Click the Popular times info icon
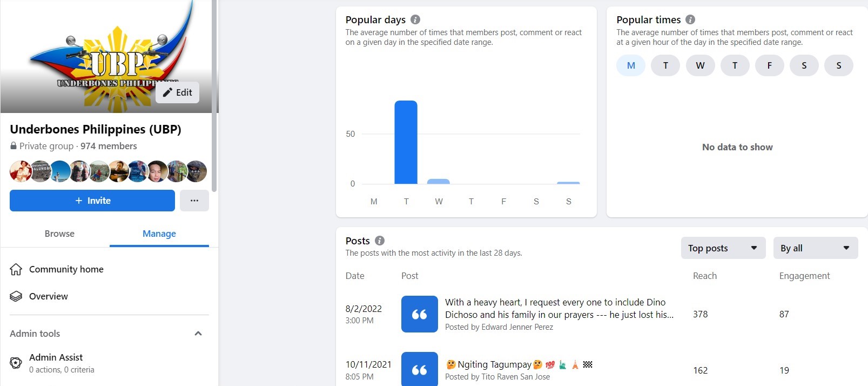This screenshot has height=386, width=868. point(690,19)
